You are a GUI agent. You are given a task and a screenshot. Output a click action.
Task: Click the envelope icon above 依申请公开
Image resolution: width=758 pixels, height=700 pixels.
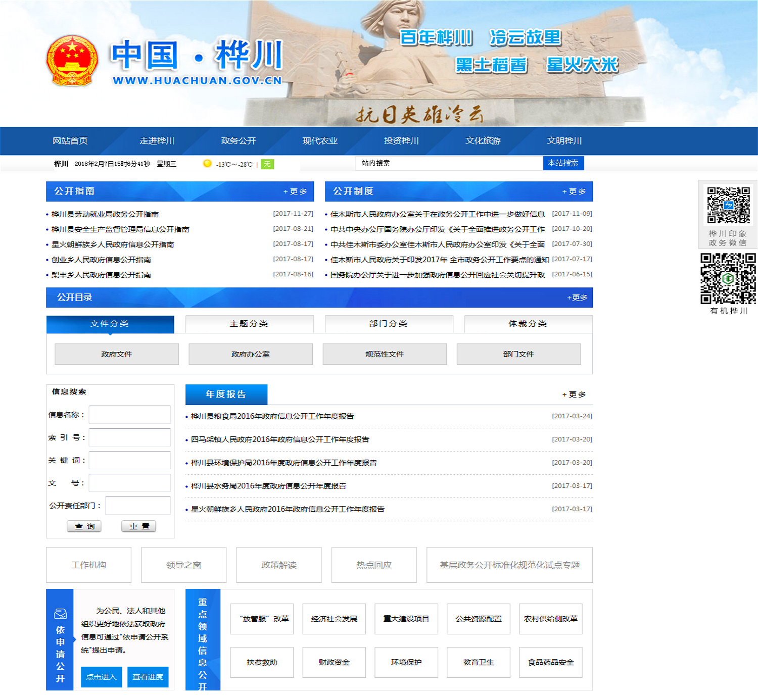pyautogui.click(x=60, y=614)
